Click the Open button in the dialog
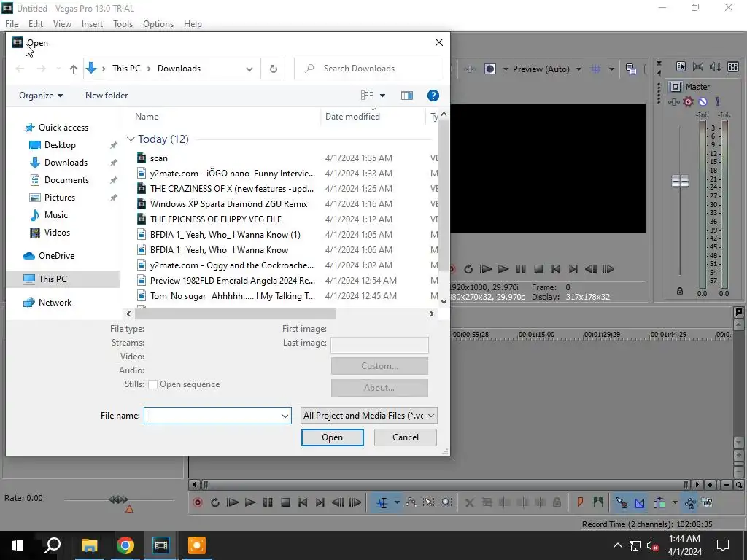The image size is (747, 560). (332, 437)
